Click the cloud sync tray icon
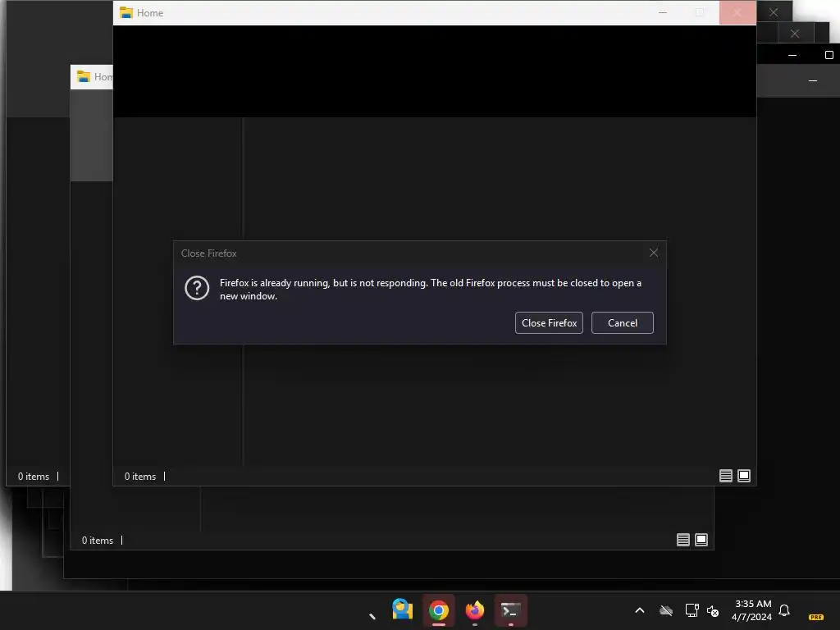 pos(666,610)
